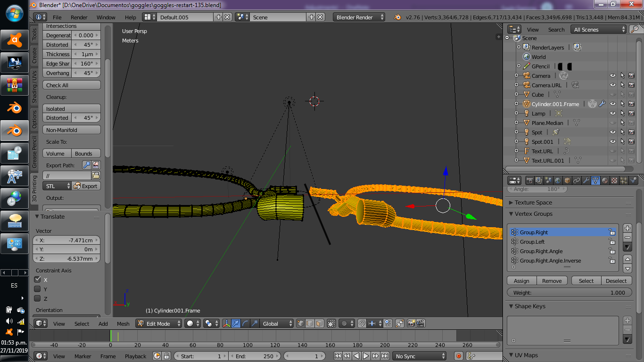This screenshot has height=362, width=644.
Task: Open the Physics properties tab
Action: 633,181
